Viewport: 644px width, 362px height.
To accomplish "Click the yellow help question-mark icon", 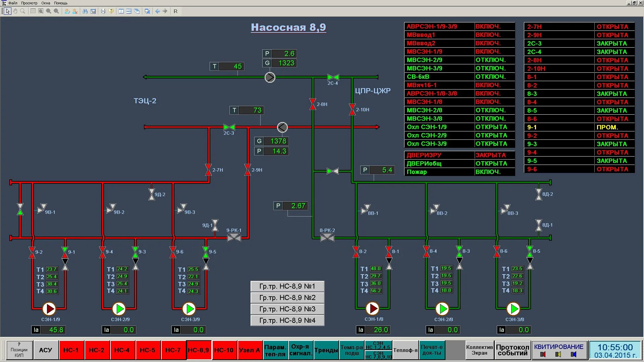I will [x=111, y=11].
